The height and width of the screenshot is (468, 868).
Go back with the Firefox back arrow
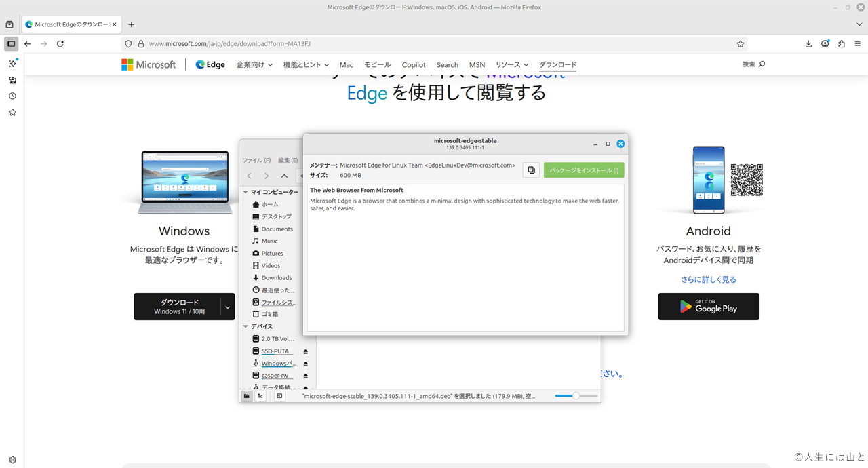(x=28, y=43)
